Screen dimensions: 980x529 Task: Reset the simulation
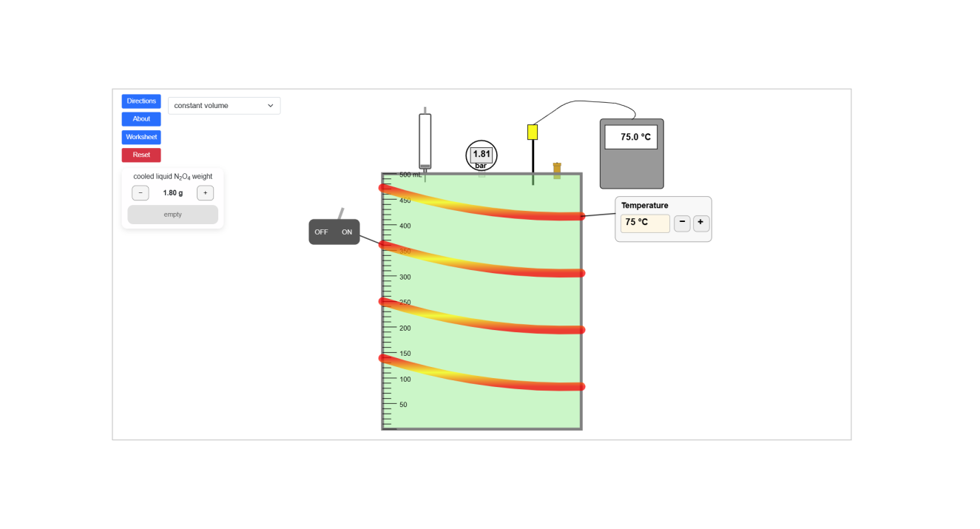tap(141, 155)
